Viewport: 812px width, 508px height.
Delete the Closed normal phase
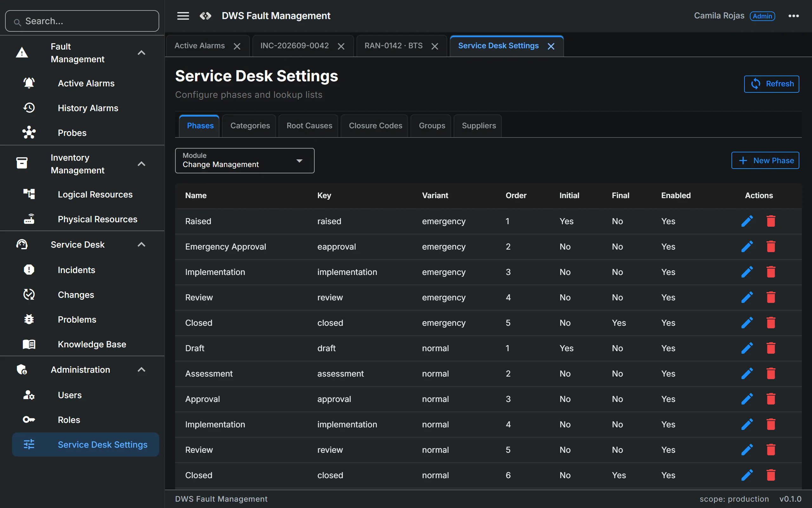771,475
